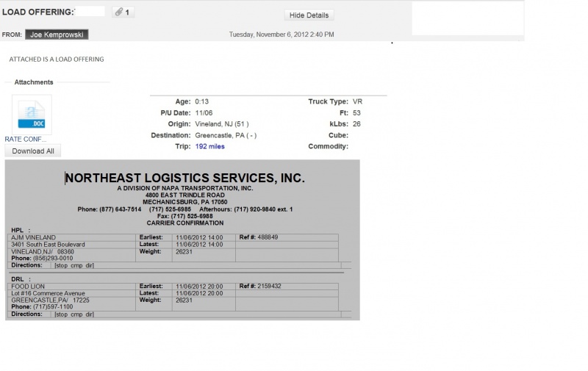Click the date Tuesday, November 6, 2012 2:40 PM
Image resolution: width=588 pixels, height=371 pixels.
[x=282, y=35]
